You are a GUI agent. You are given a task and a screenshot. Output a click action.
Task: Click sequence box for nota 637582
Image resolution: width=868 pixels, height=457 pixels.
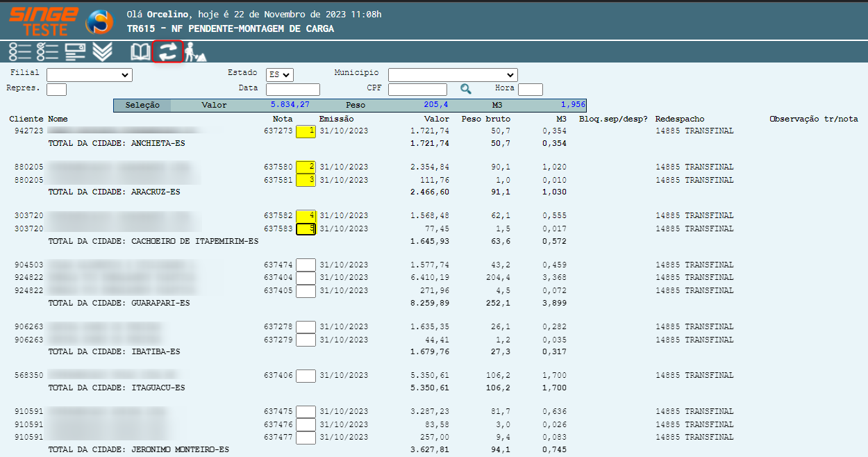pyautogui.click(x=306, y=216)
